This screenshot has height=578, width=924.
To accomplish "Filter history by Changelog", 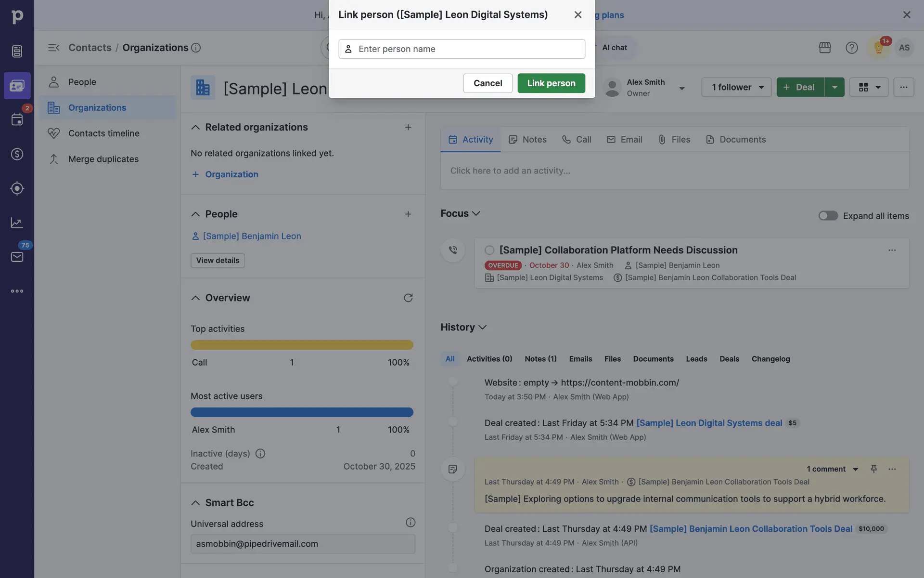I will 770,359.
